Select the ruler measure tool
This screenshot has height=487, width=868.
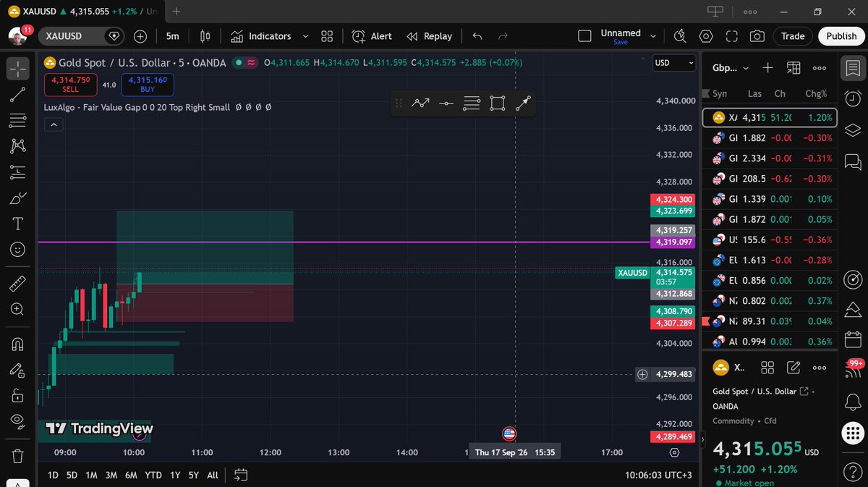point(18,283)
